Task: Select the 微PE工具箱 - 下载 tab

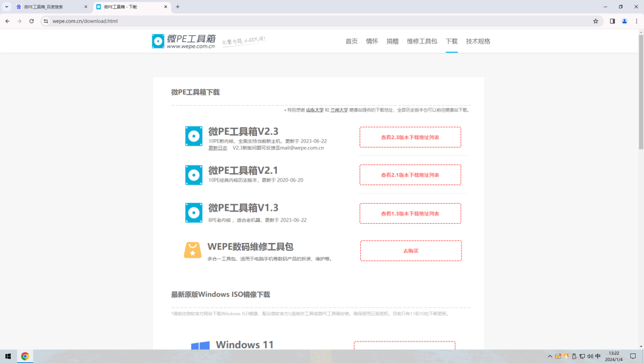Action: tap(132, 7)
